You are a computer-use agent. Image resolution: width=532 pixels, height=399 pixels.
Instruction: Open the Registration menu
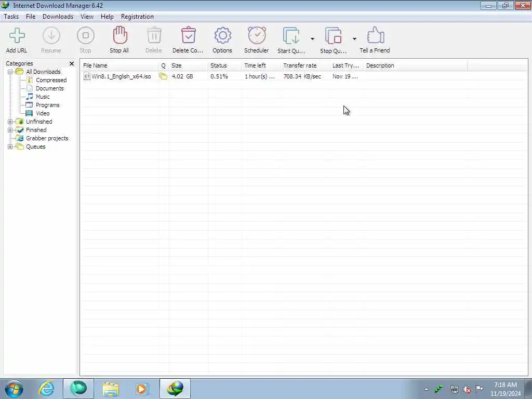pos(137,17)
